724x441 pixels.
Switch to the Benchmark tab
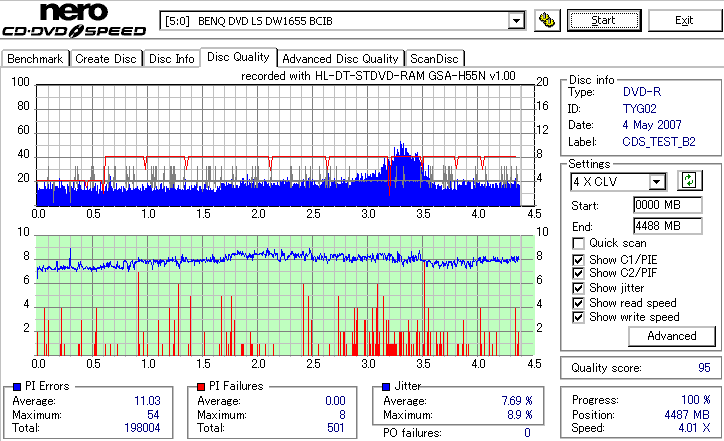(x=36, y=59)
